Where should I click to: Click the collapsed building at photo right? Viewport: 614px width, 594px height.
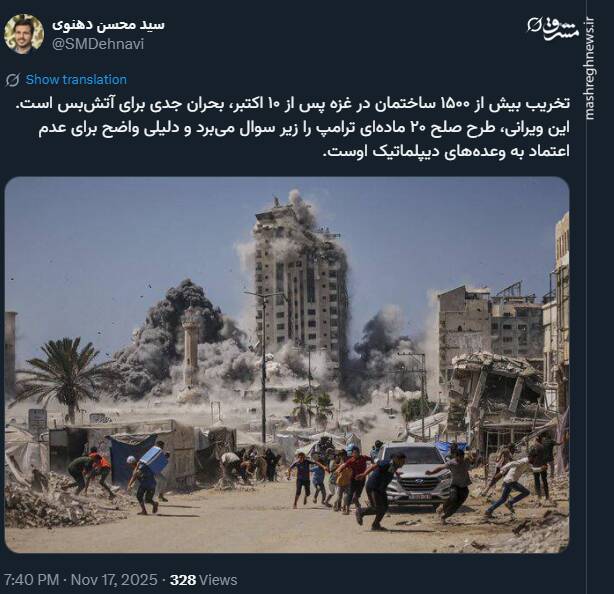click(497, 396)
